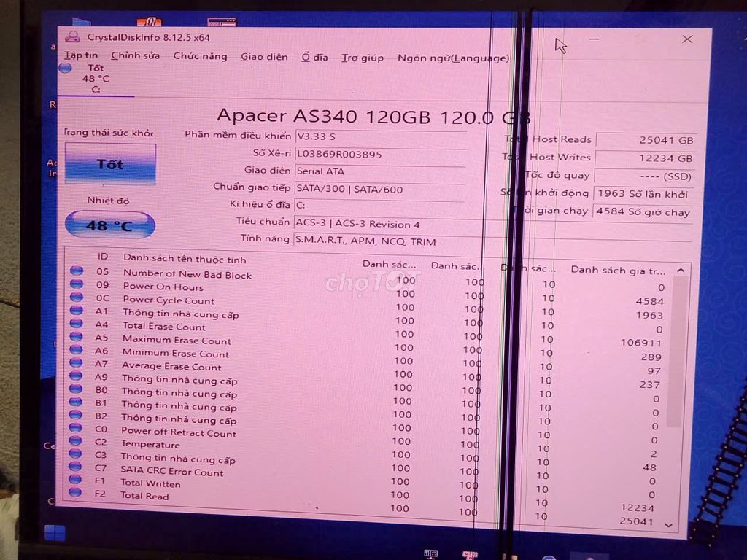Screen dimensions: 747x560
Task: Click status icon for the B2 row
Action: tap(75, 415)
